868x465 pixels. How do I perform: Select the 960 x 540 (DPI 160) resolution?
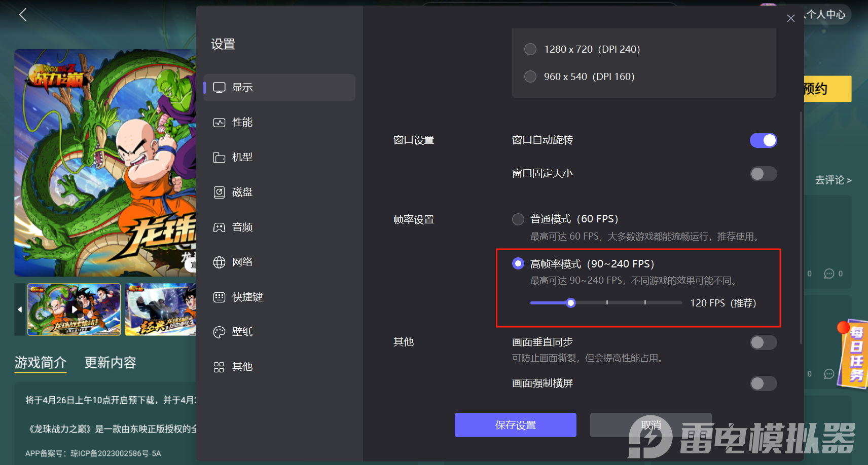[530, 76]
